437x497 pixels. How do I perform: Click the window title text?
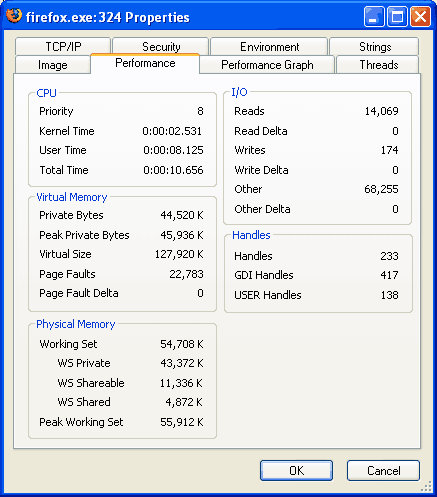pos(108,17)
